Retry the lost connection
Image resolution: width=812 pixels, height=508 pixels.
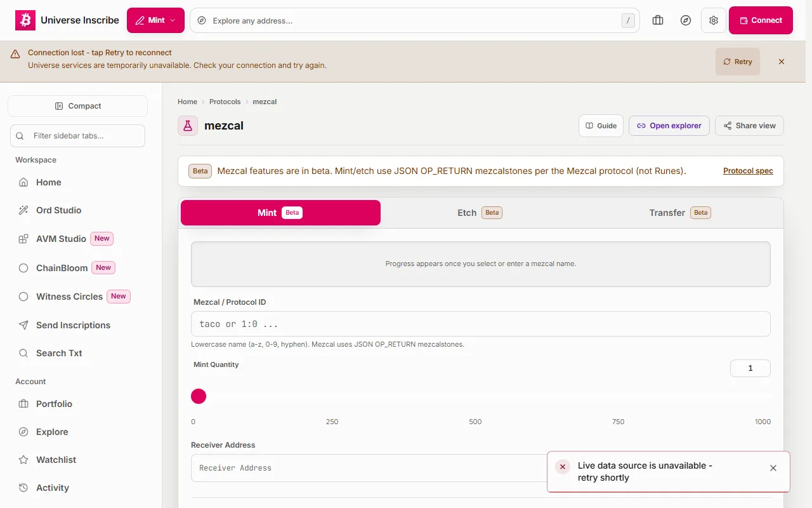pos(738,62)
